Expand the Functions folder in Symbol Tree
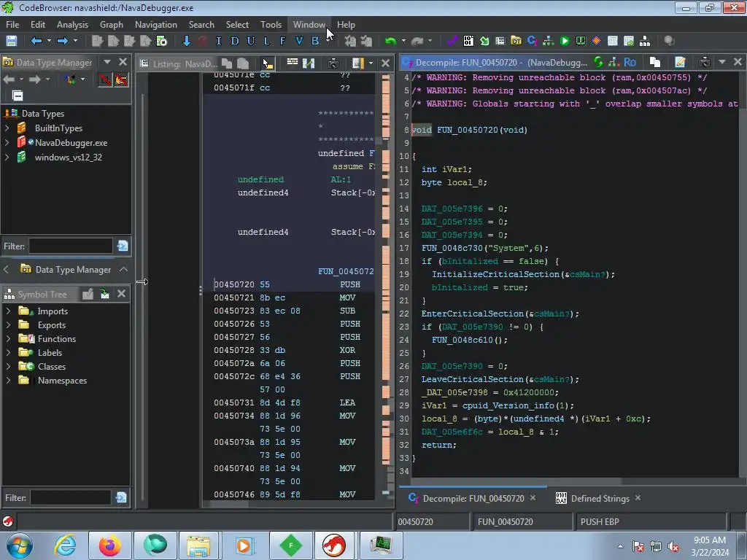 (x=8, y=338)
